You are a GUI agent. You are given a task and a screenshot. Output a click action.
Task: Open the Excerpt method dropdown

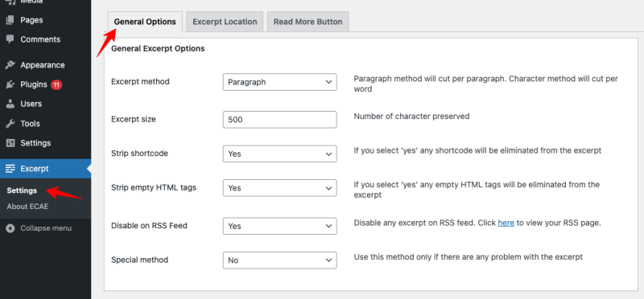click(x=279, y=82)
